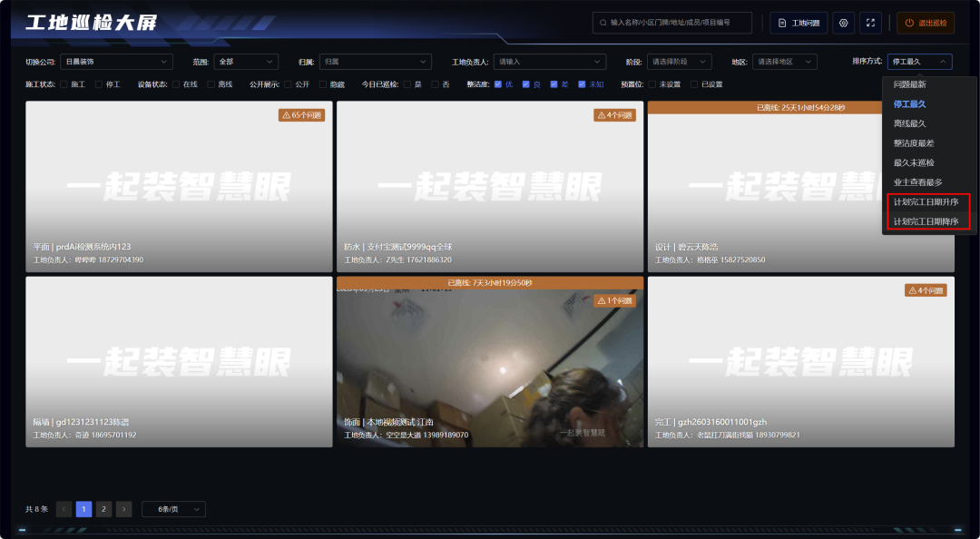Viewport: 980px width, 539px height.
Task: Select 计划完工日期升序 sort option
Action: tap(926, 201)
